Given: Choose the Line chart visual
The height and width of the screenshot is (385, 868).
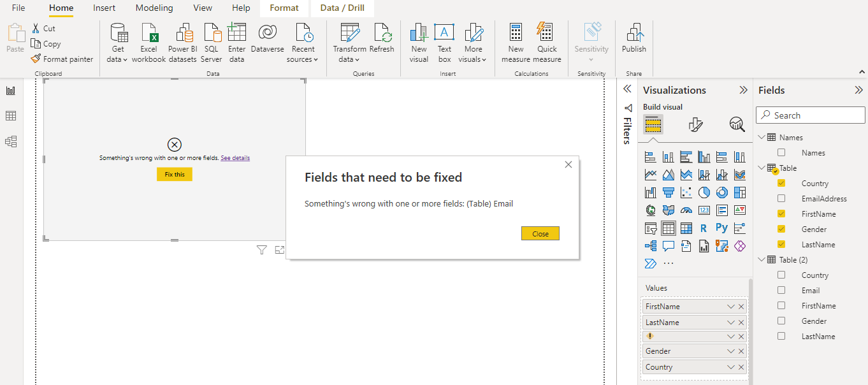Looking at the screenshot, I should coord(651,175).
